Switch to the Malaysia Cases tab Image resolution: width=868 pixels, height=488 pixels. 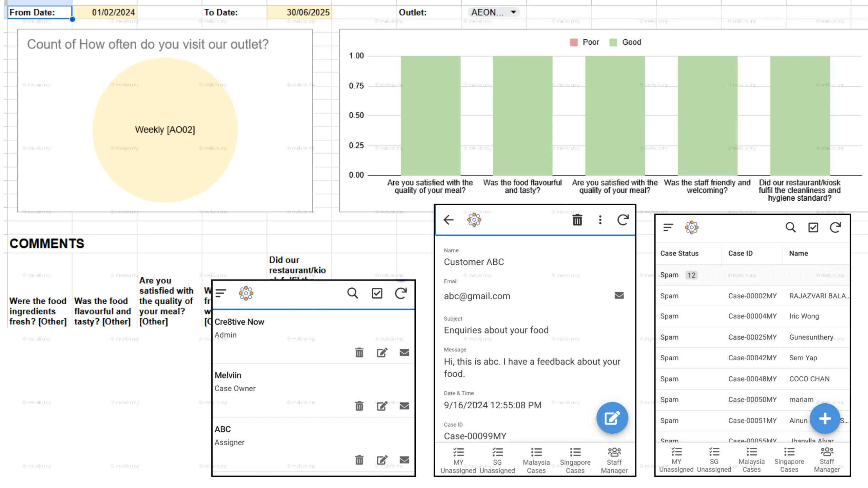click(x=536, y=460)
